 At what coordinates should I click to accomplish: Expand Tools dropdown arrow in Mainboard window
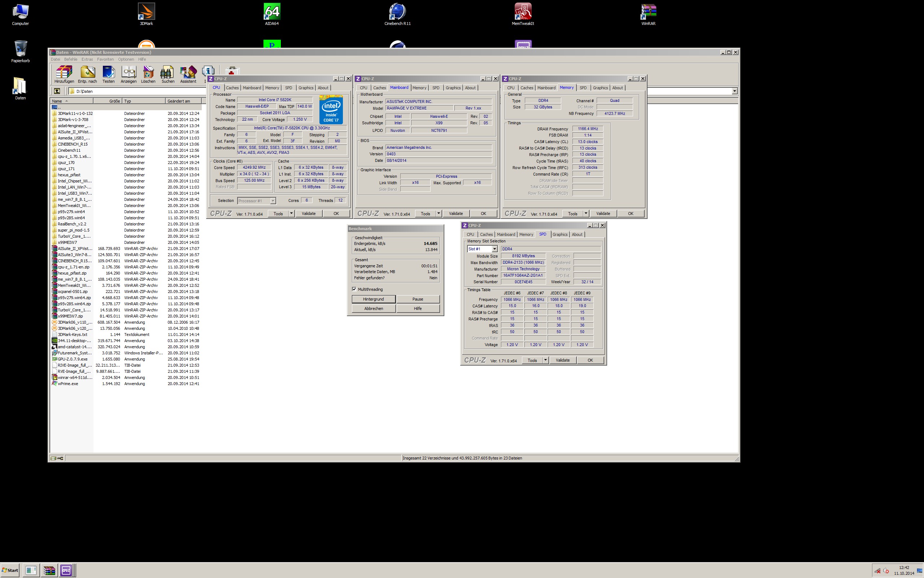[439, 213]
